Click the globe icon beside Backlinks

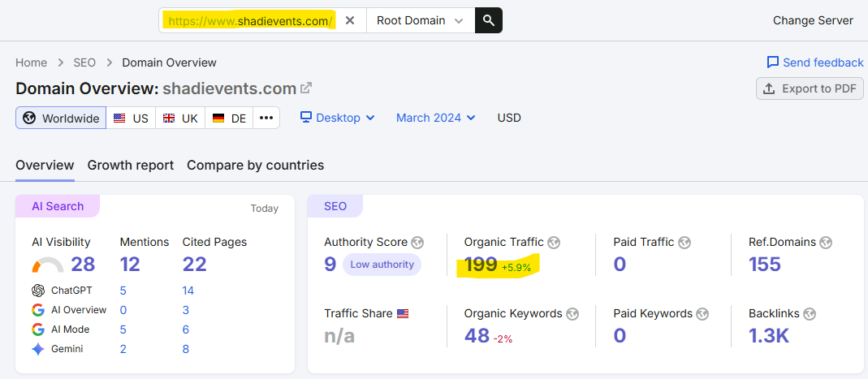(810, 314)
